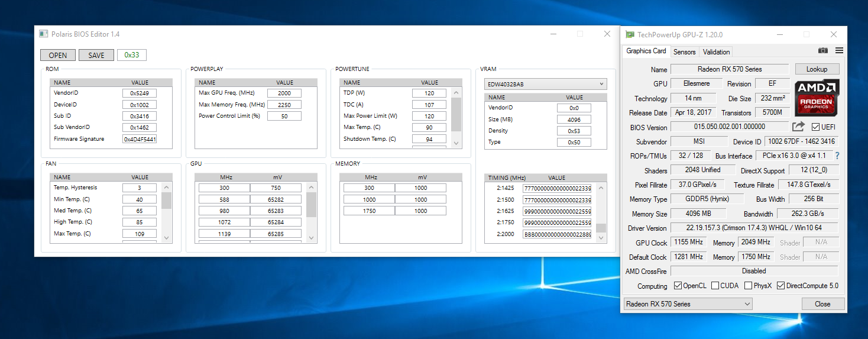Click the timing field for 2:2000

[x=557, y=234]
